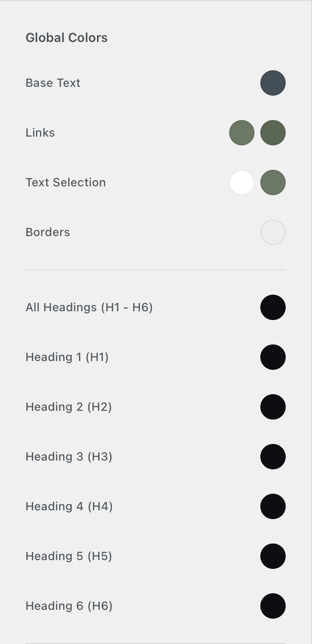This screenshot has width=312, height=644.
Task: Click the Text Selection label
Action: (x=65, y=182)
